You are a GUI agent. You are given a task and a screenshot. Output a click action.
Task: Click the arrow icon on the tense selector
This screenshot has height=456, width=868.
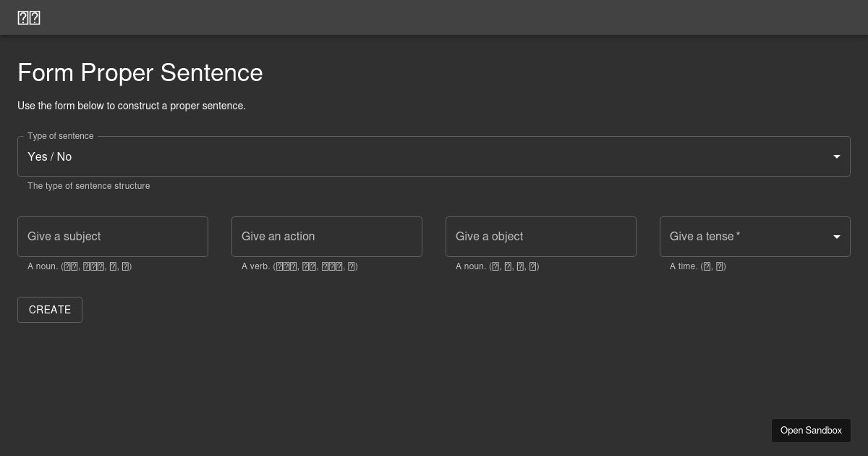(836, 237)
